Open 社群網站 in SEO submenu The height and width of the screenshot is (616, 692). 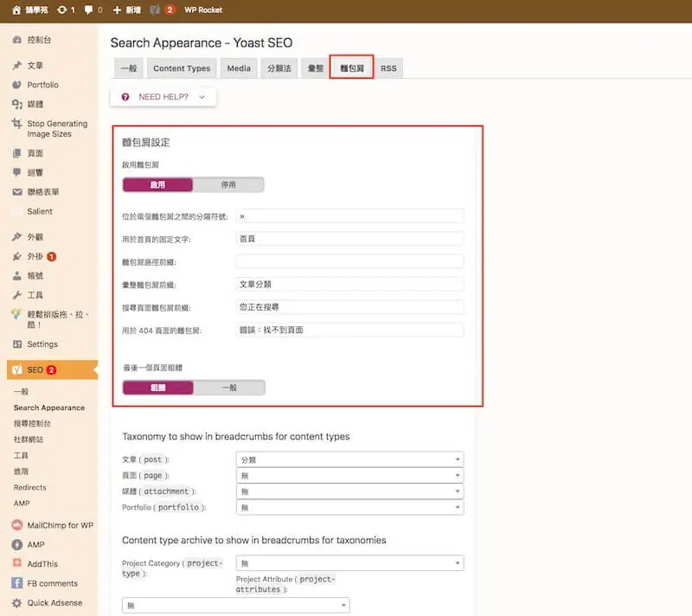29,440
